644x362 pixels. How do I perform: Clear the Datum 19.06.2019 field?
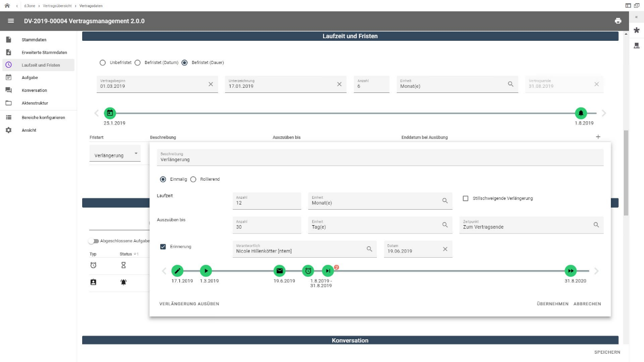(445, 249)
